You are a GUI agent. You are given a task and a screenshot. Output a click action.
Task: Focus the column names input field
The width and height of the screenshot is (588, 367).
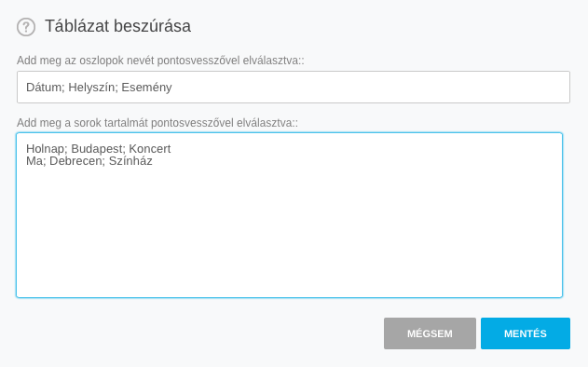294,87
